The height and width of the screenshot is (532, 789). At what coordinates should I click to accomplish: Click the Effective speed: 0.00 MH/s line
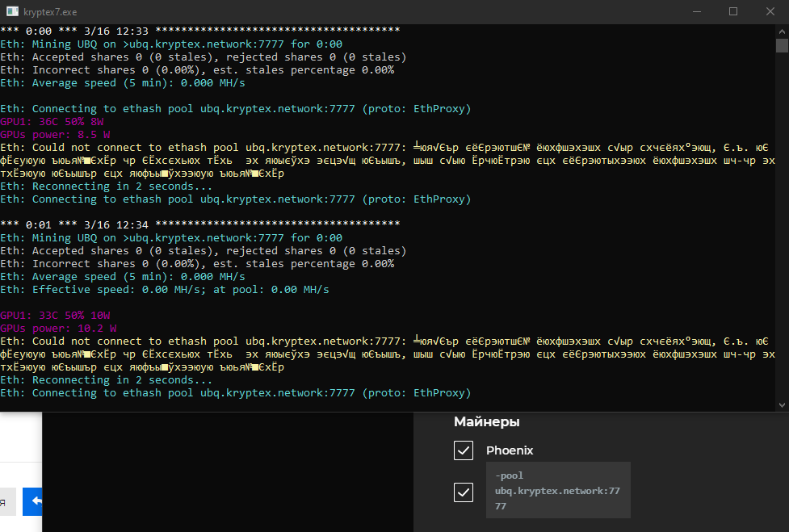coord(165,290)
